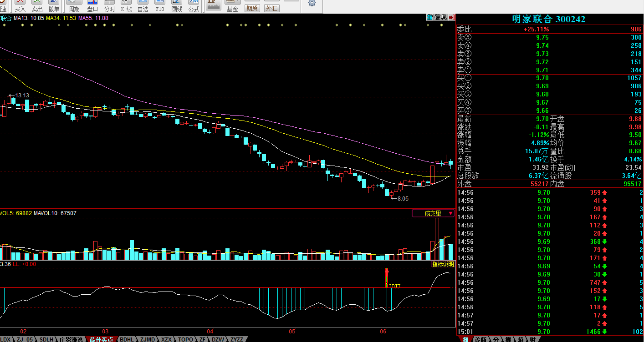644x342 pixels.
Task: Click the 撤单 cancel order icon
Action: (54, 6)
